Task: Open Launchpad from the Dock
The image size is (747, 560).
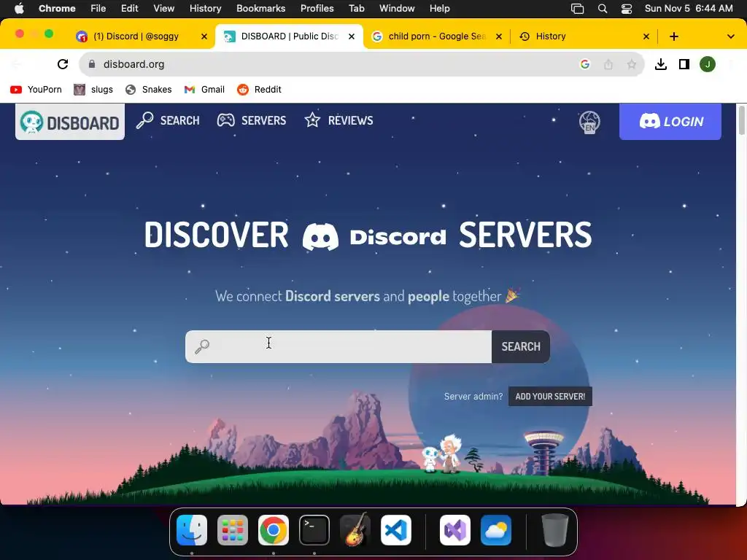Action: (233, 530)
